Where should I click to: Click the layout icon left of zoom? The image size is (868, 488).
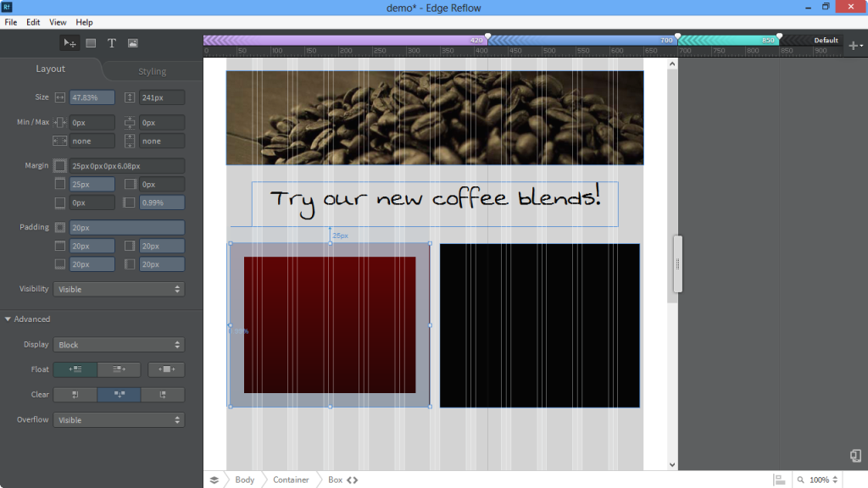coord(780,480)
